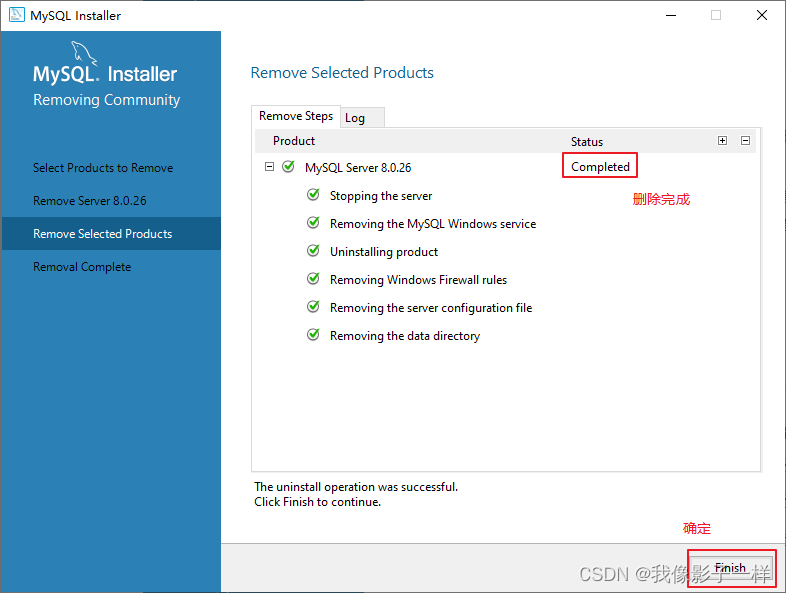Click check icon for Removing the server configuration file
The width and height of the screenshot is (786, 593).
click(313, 307)
